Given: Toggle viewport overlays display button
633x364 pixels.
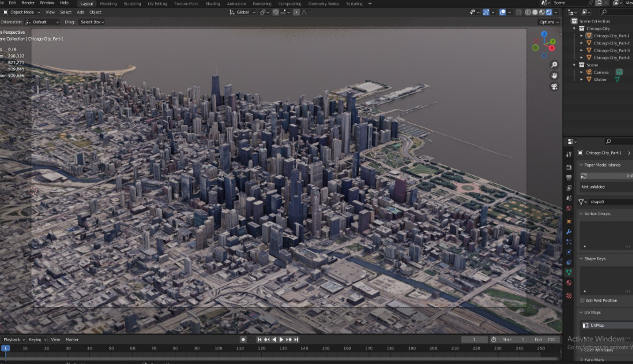Looking at the screenshot, I should point(503,13).
